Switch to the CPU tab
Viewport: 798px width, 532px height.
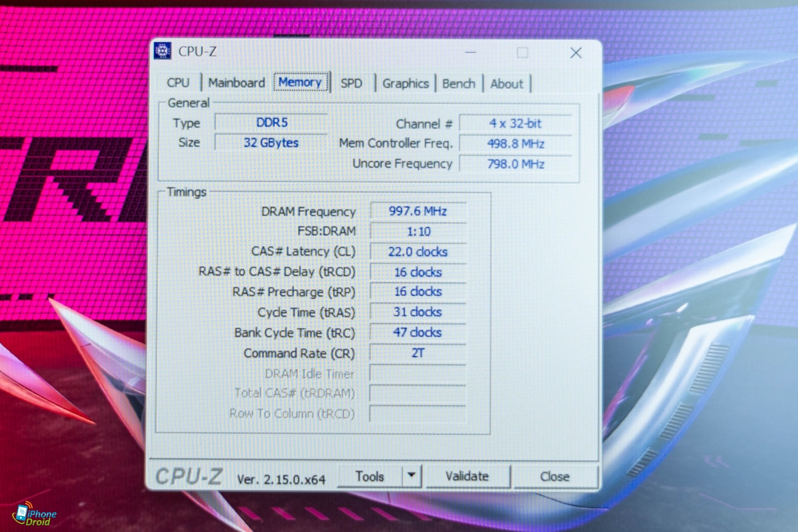[178, 83]
